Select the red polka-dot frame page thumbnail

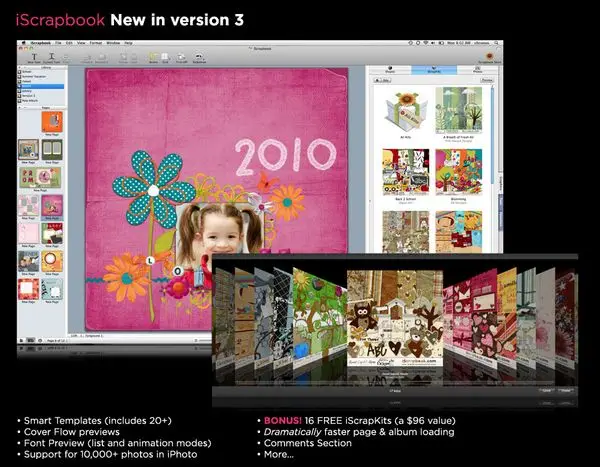[x=29, y=289]
